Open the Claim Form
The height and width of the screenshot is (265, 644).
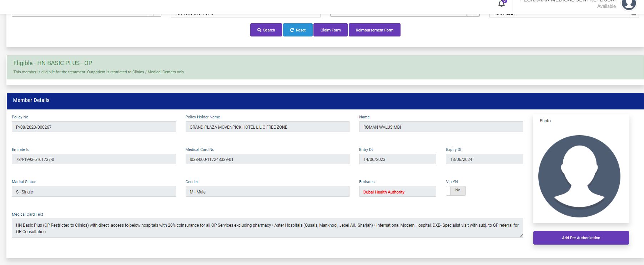(x=330, y=30)
